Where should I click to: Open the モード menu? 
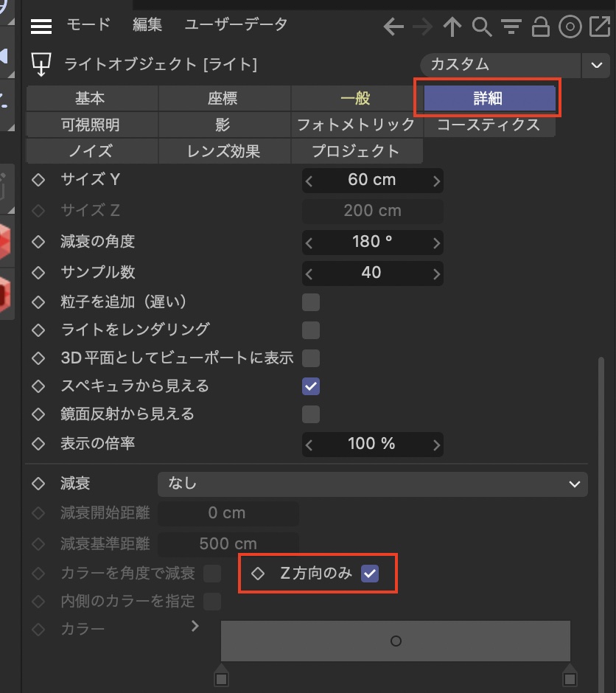88,24
